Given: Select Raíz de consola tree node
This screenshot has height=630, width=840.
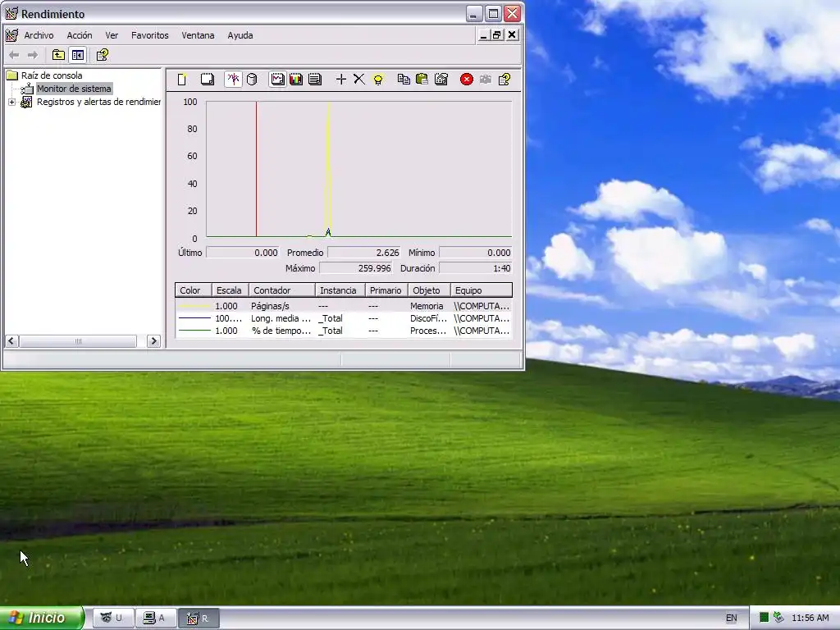Looking at the screenshot, I should click(52, 75).
